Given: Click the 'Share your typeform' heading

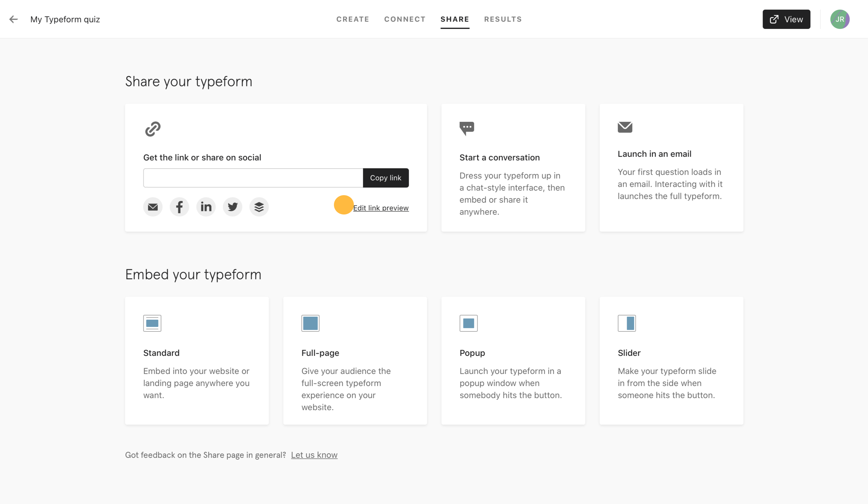Looking at the screenshot, I should [x=188, y=81].
